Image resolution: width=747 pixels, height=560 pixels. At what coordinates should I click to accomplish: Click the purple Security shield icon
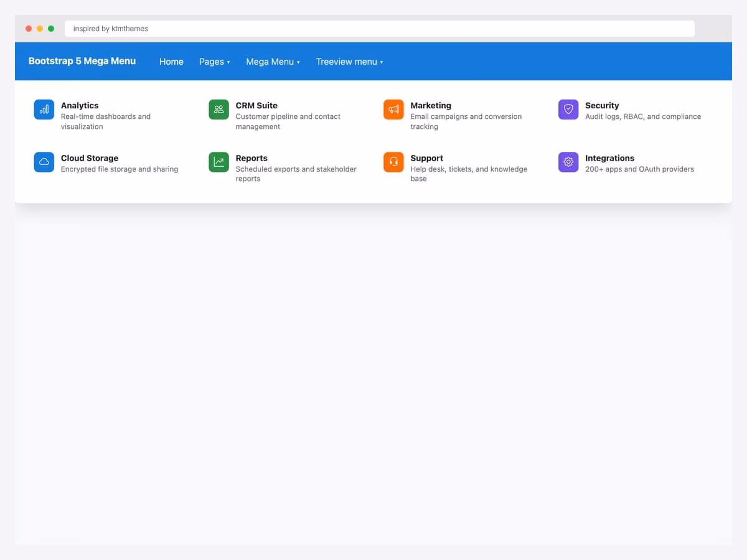568,110
